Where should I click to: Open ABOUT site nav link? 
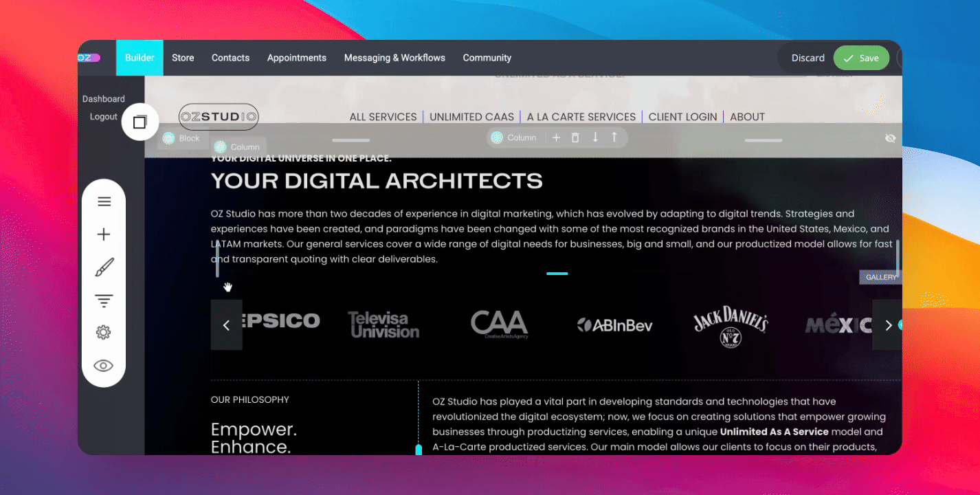[747, 117]
